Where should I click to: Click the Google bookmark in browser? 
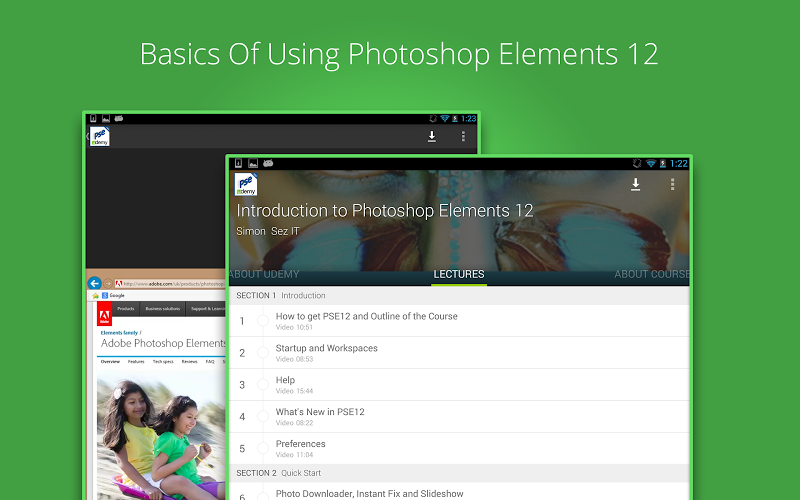click(x=113, y=295)
